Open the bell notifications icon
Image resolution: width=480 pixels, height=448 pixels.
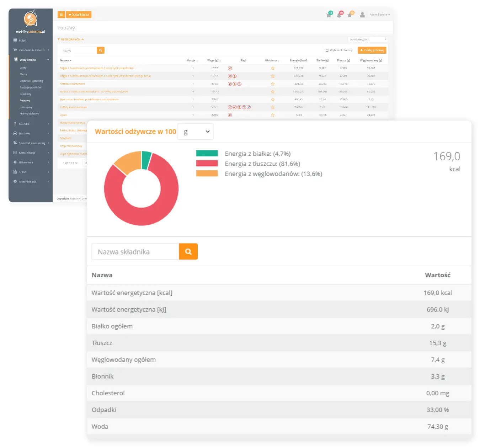tap(339, 15)
